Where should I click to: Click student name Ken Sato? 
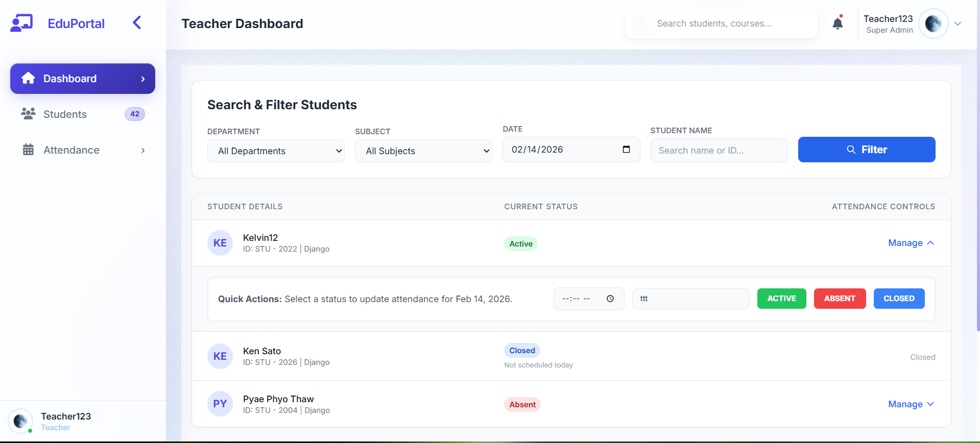[262, 351]
